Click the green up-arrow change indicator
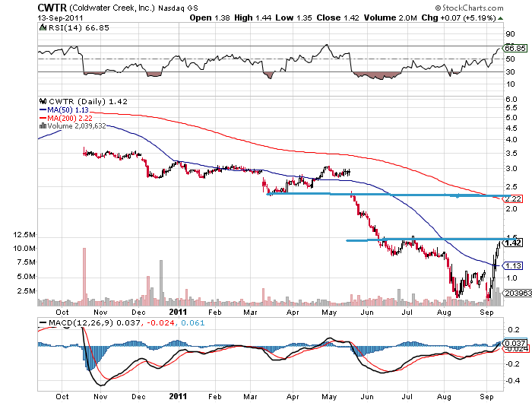The image size is (532, 403). (x=500, y=18)
